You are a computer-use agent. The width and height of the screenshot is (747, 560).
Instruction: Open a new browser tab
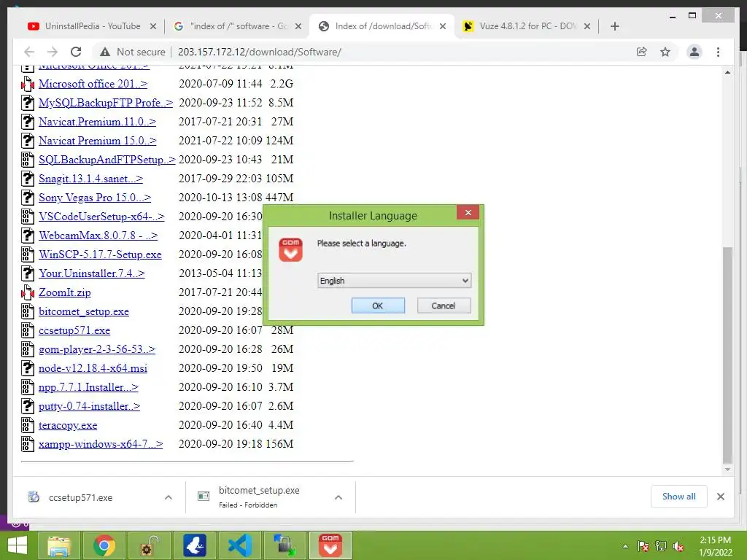click(x=614, y=26)
